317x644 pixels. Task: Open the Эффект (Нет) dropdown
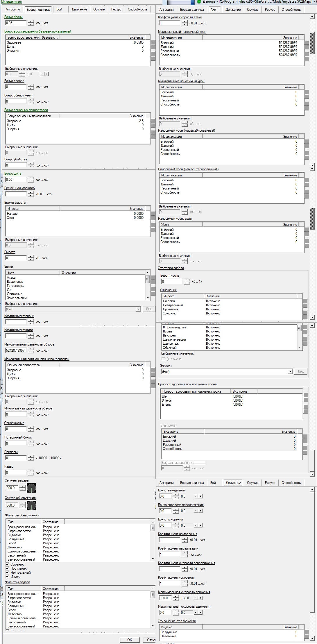click(290, 372)
